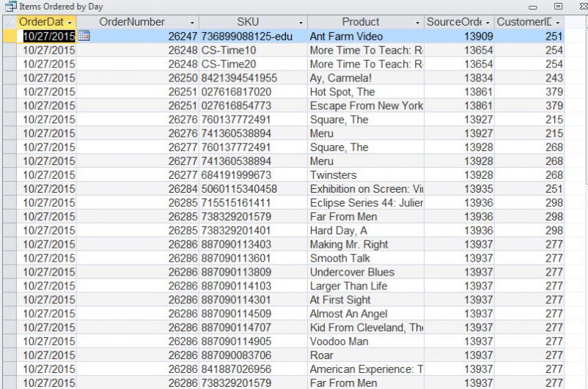Select the row selector for Ant Farm Video

[10, 37]
